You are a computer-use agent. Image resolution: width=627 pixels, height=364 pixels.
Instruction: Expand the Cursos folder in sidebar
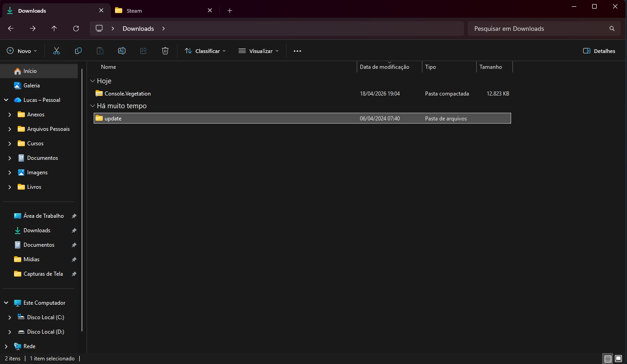pos(10,144)
